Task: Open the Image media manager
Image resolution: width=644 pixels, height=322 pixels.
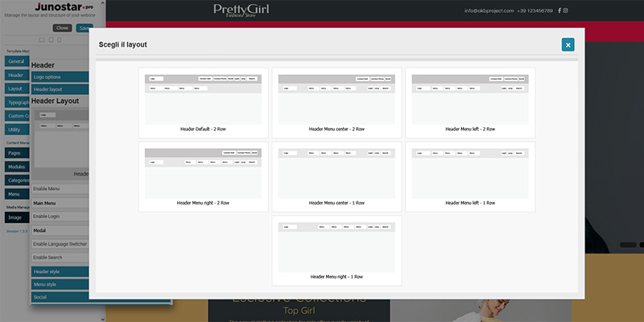Action: [17, 217]
